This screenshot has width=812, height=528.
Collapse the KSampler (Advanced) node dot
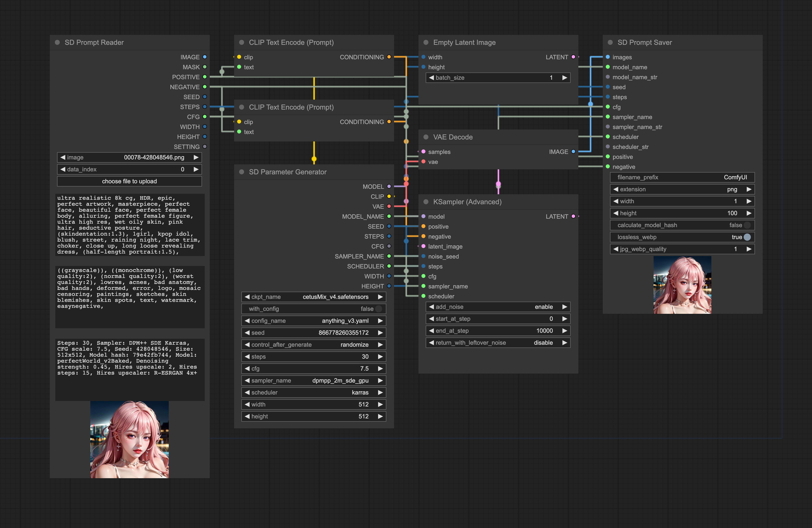click(x=426, y=201)
